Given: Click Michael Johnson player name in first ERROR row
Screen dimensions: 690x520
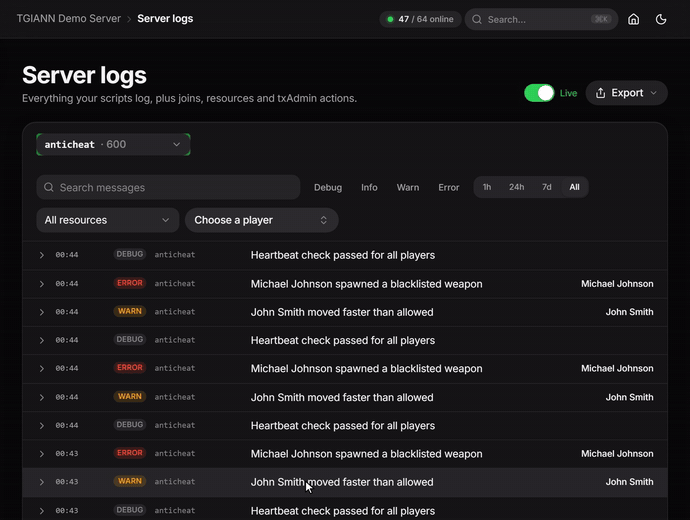Looking at the screenshot, I should pyautogui.click(x=617, y=284).
